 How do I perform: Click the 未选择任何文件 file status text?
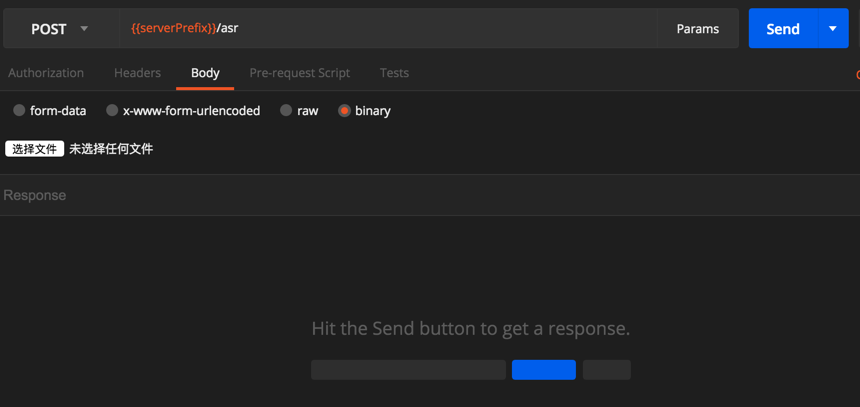point(111,149)
